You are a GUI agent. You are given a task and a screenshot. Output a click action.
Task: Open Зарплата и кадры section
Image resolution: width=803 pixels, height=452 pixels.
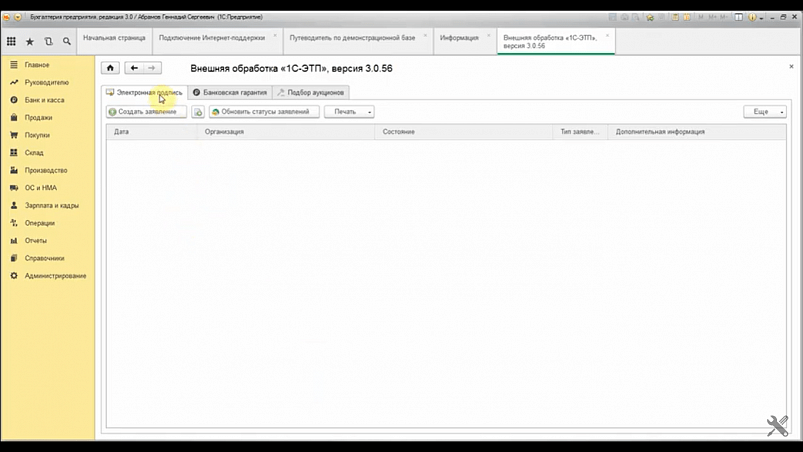click(x=53, y=205)
